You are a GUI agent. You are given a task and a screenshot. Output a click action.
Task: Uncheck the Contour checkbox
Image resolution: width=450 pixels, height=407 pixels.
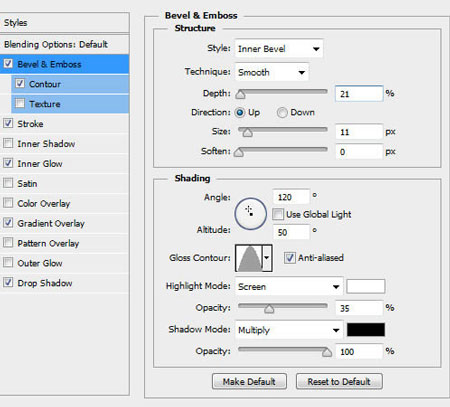point(20,83)
